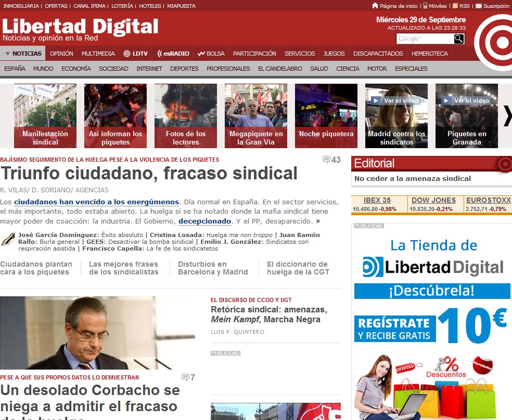Play the Madrid contra los sindicatos video
Viewport: 512px width, 420px height.
376,101
